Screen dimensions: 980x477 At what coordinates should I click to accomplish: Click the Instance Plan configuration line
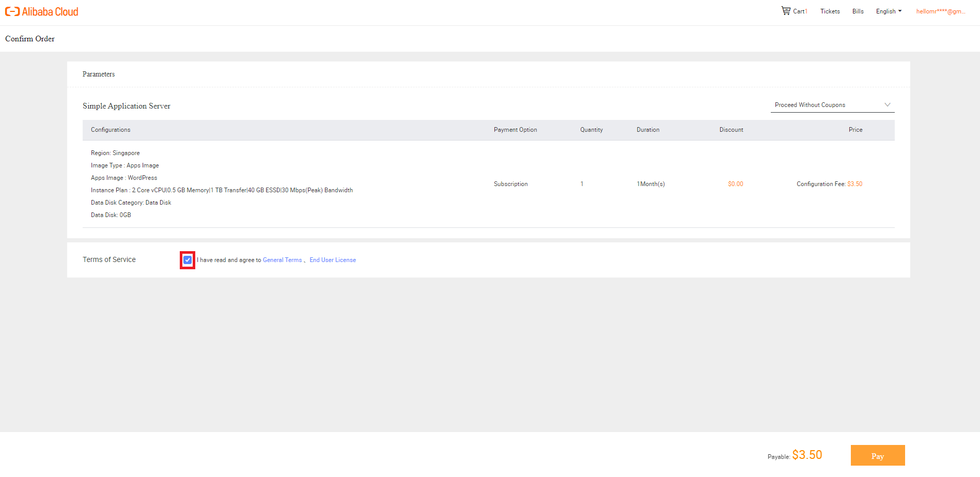coord(222,190)
